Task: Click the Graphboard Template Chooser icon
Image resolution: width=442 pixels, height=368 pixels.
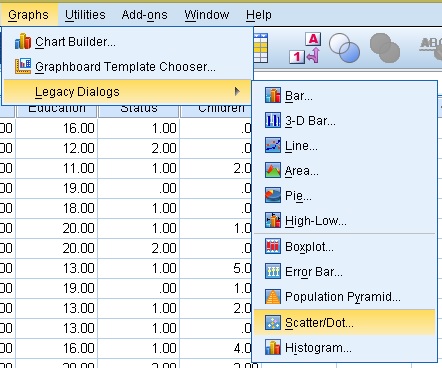Action: [x=23, y=66]
